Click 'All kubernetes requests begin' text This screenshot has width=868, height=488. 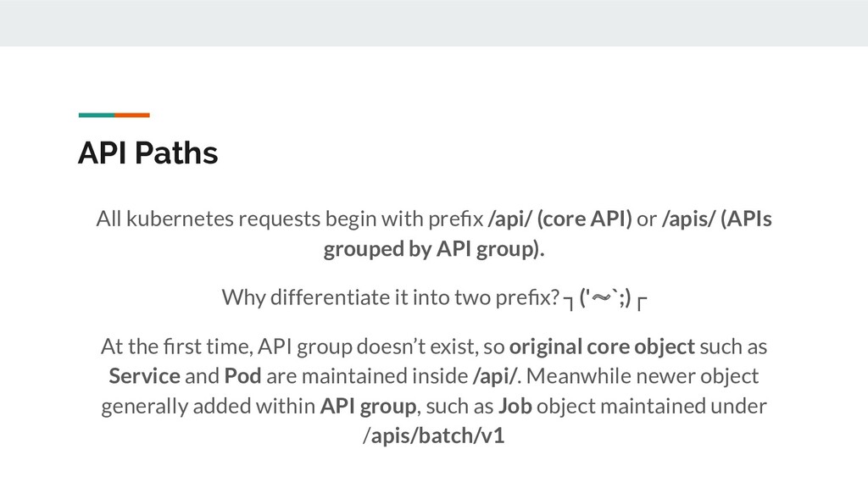pyautogui.click(x=209, y=219)
